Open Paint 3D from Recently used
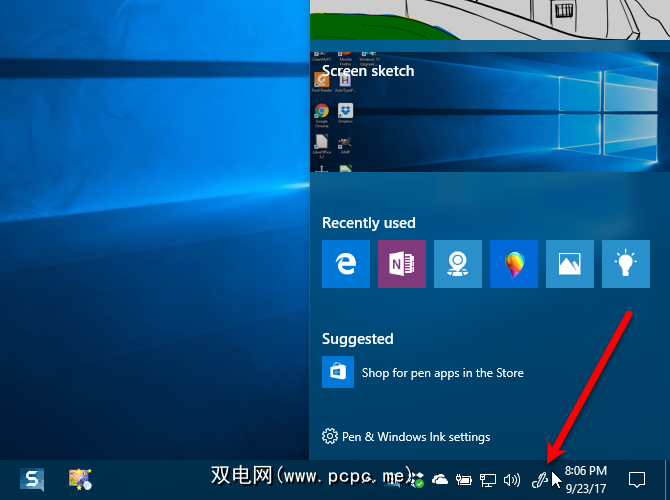Screen dimensions: 670x500 (514, 264)
